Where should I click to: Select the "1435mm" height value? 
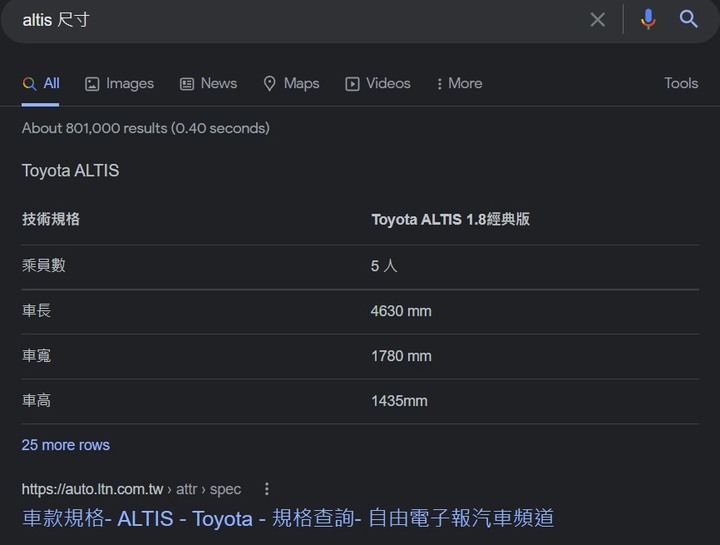[x=399, y=401]
